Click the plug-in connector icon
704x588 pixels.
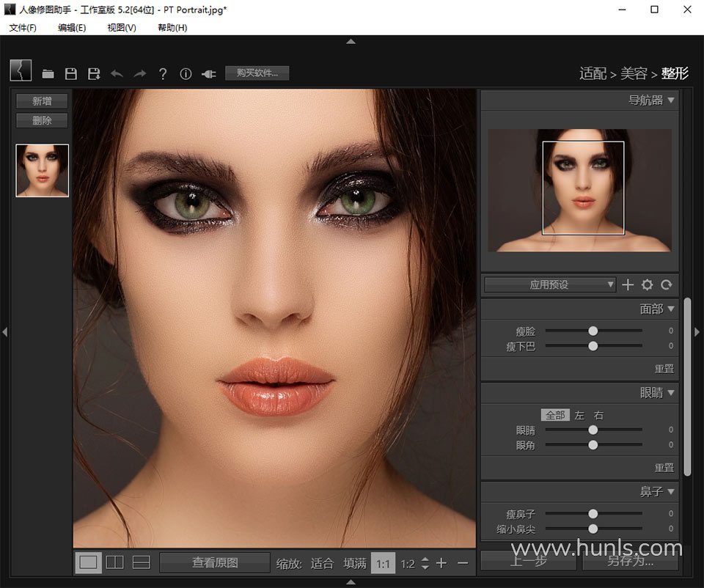[208, 73]
